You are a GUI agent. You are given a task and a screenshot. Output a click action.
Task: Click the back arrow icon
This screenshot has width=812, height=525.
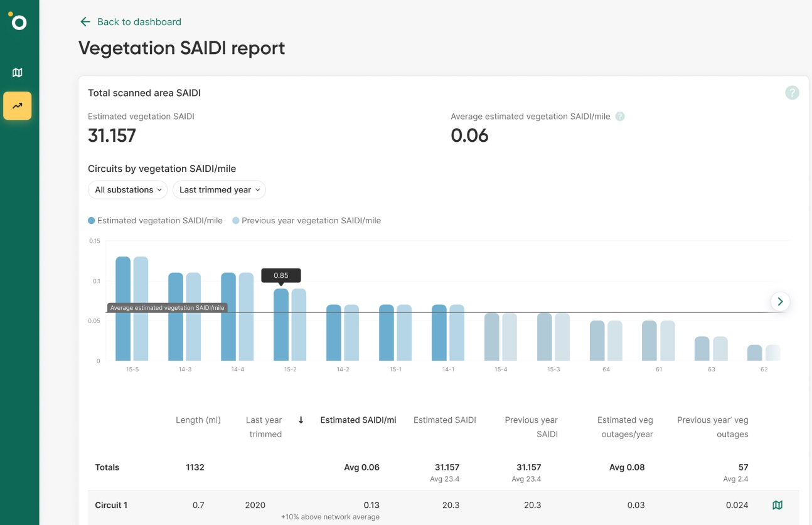click(85, 22)
